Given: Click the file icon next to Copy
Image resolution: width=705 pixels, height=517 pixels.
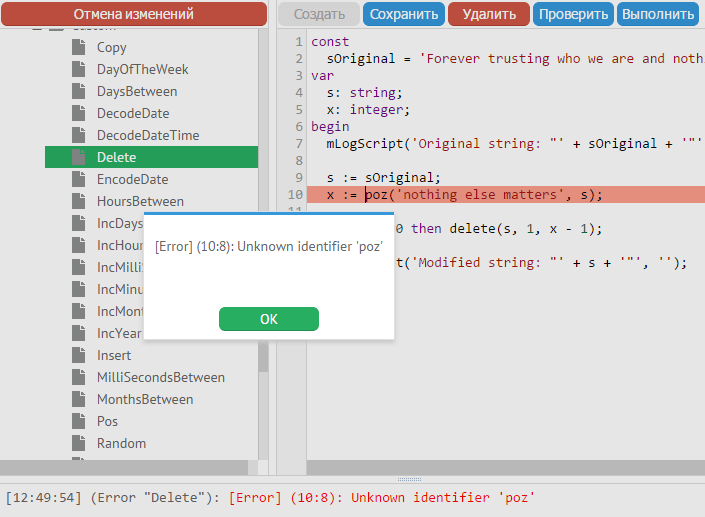Looking at the screenshot, I should (79, 48).
